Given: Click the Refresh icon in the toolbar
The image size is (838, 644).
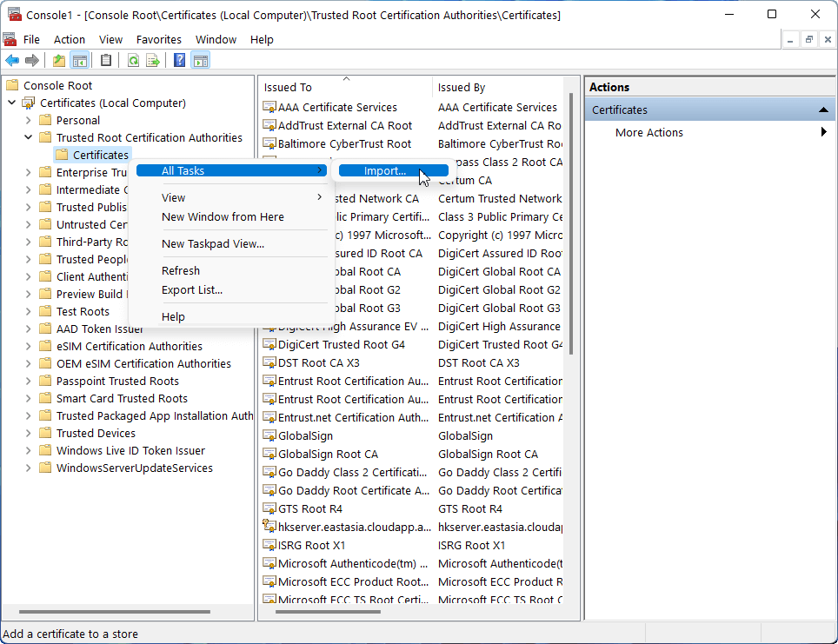Looking at the screenshot, I should coord(133,61).
